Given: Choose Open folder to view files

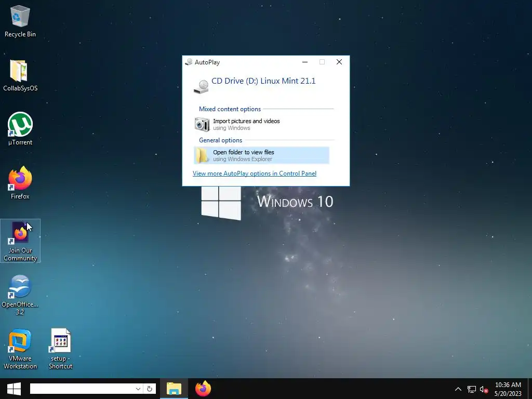Looking at the screenshot, I should pyautogui.click(x=262, y=155).
